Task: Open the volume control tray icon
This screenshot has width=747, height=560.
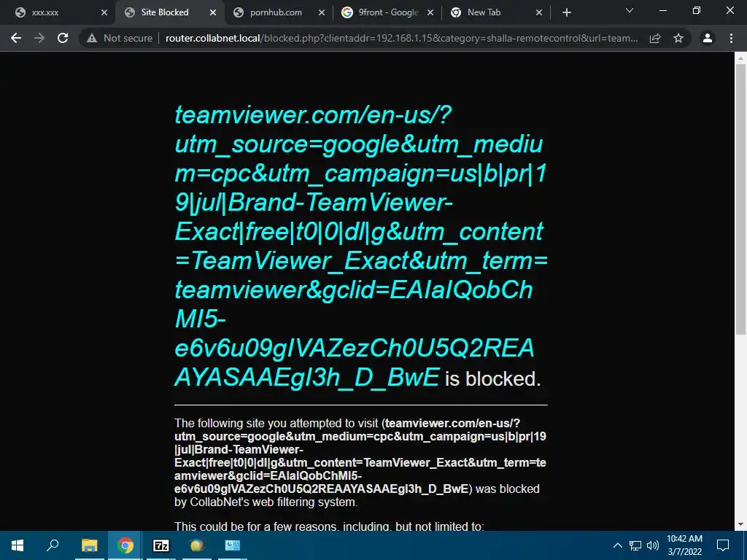Action: coord(653,545)
